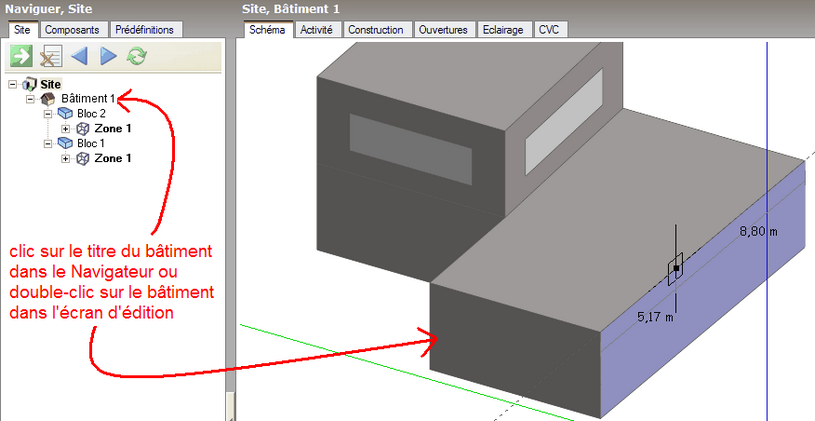The width and height of the screenshot is (815, 421).
Task: Select the Bâtiment 1 house icon in tree
Action: (x=47, y=100)
